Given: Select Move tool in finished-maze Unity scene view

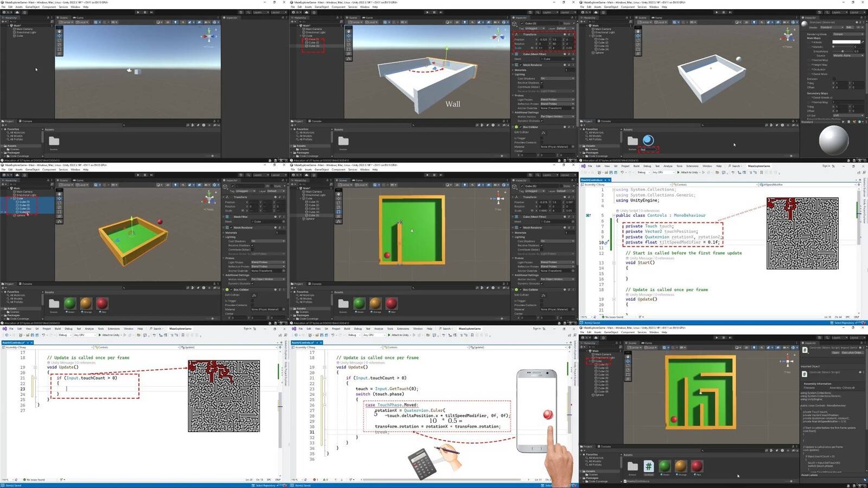Looking at the screenshot, I should [628, 361].
